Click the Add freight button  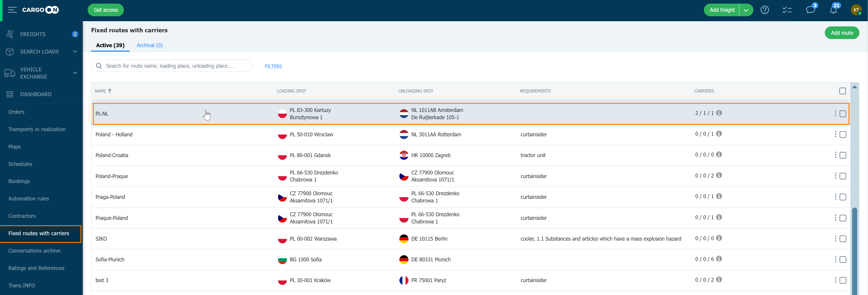pyautogui.click(x=722, y=10)
